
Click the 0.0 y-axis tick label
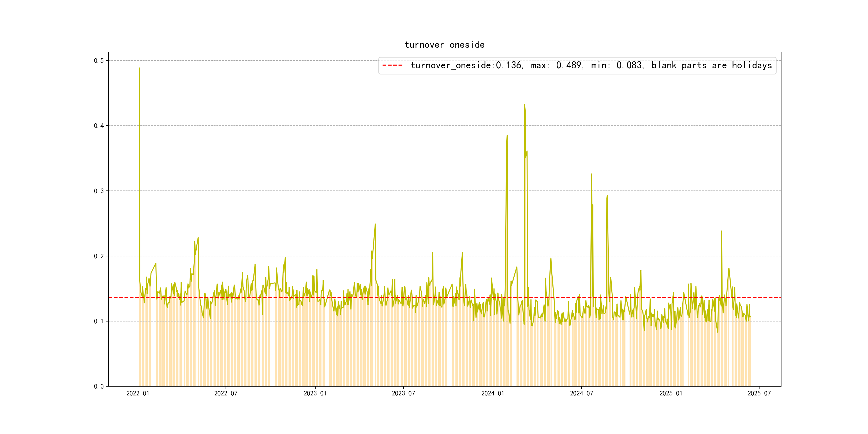point(99,386)
